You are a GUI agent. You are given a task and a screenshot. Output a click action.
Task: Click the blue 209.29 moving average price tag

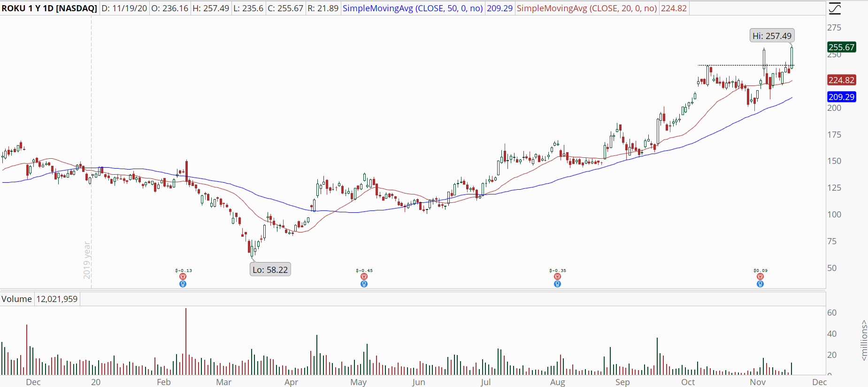point(842,97)
